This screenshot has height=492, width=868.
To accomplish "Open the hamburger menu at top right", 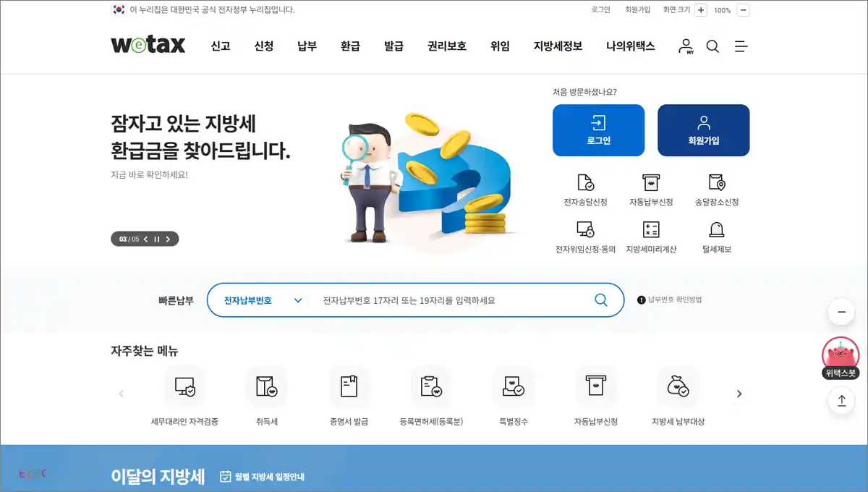I will (x=741, y=46).
